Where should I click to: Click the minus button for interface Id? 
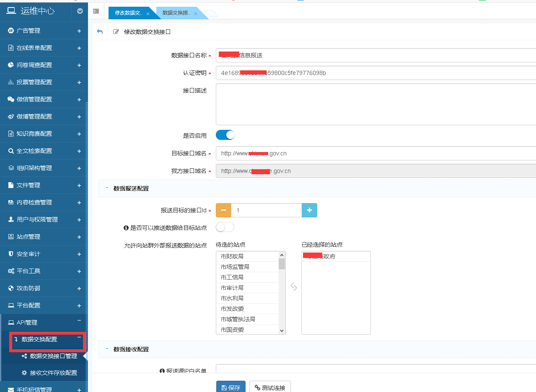tap(223, 210)
